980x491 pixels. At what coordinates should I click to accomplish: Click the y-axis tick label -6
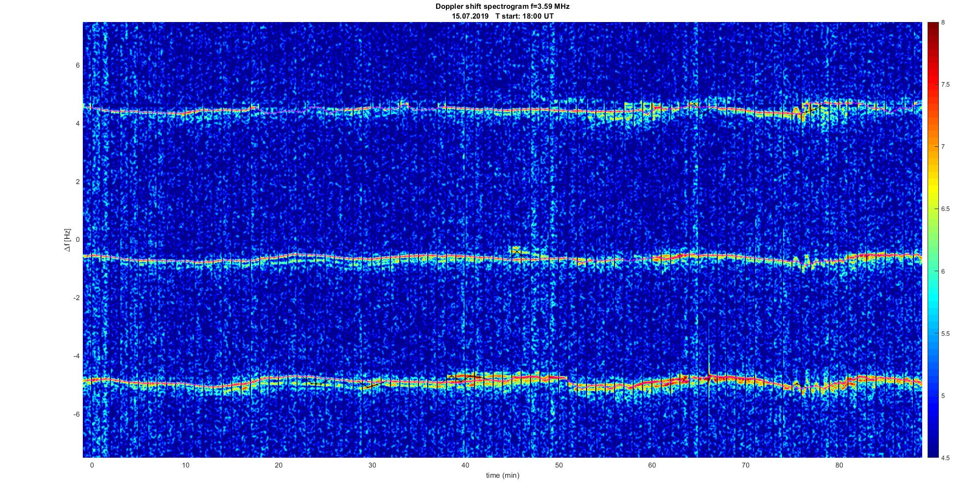[x=77, y=414]
